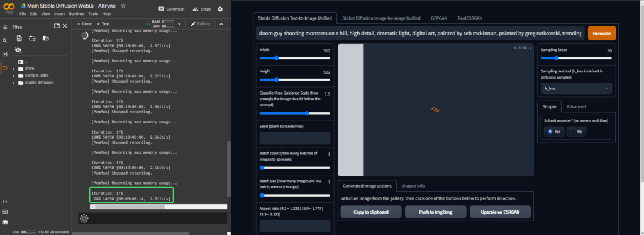Switch to the RealESRGAN tab

(x=470, y=18)
